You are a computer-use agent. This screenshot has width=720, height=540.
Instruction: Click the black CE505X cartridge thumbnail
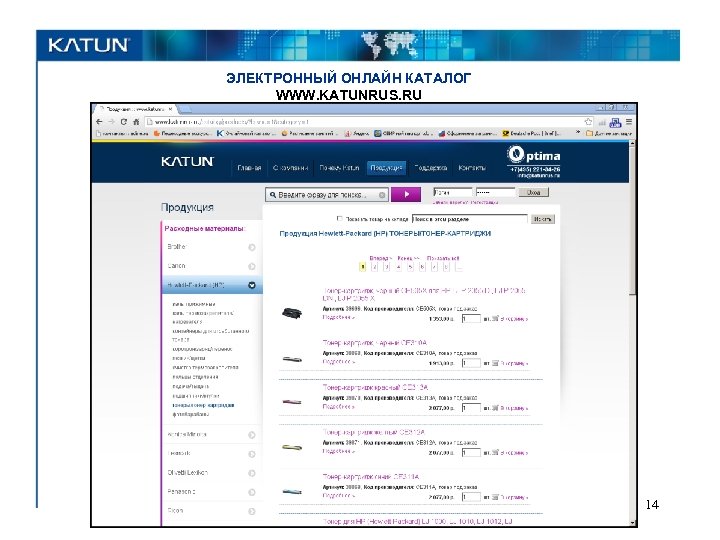[x=292, y=313]
